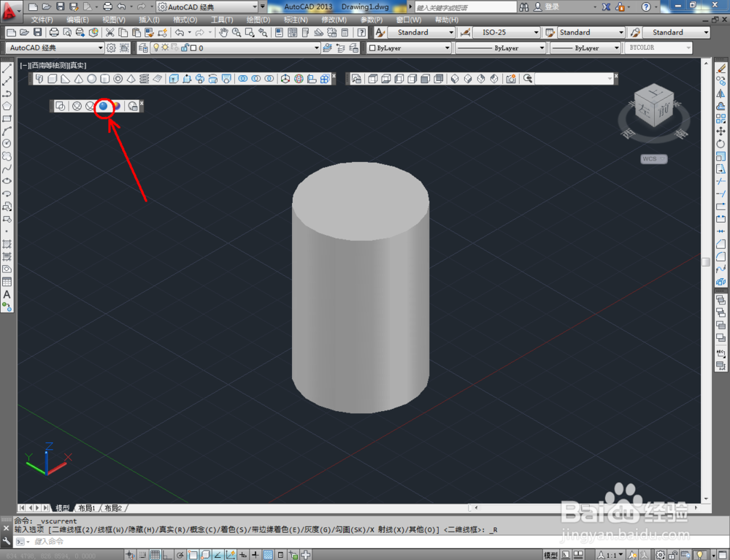The height and width of the screenshot is (560, 730).
Task: Switch to the 布局2 layout tab
Action: click(x=113, y=508)
